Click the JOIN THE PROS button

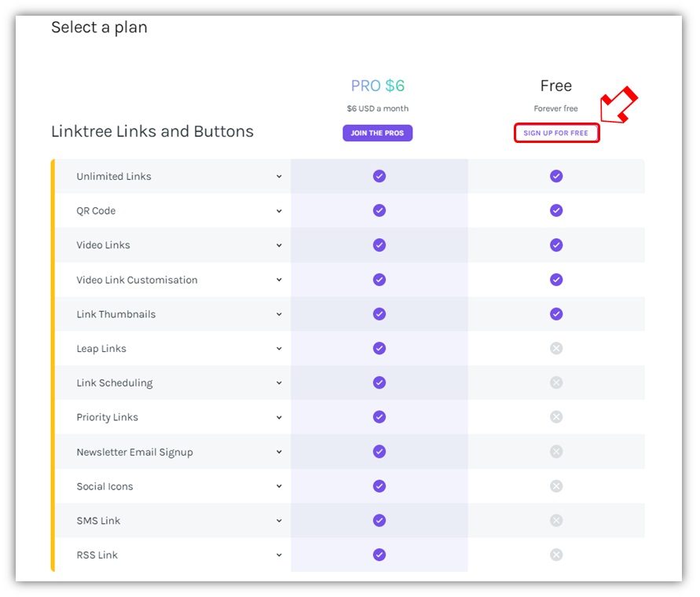coord(377,133)
